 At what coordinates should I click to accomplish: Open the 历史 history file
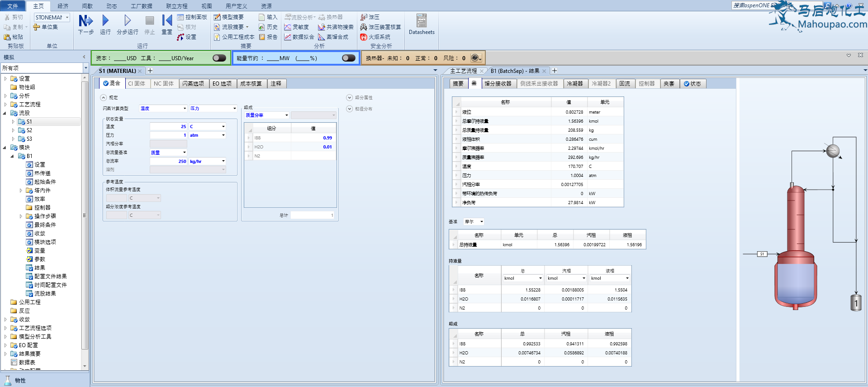[268, 27]
